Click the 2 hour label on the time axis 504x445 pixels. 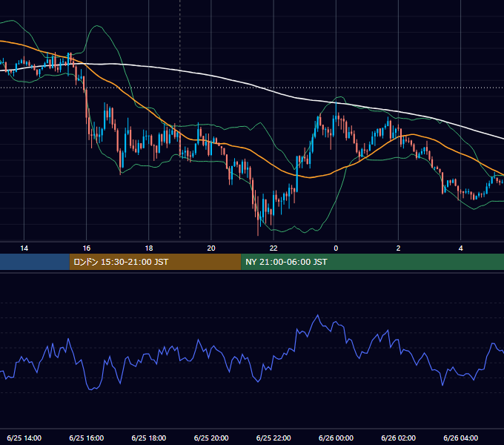(x=398, y=248)
